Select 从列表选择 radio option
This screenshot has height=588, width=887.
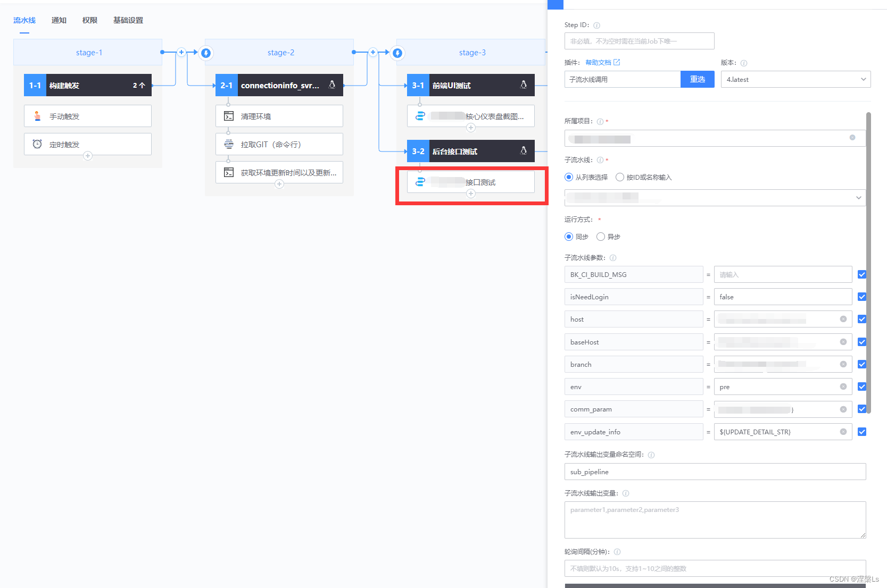pos(569,177)
